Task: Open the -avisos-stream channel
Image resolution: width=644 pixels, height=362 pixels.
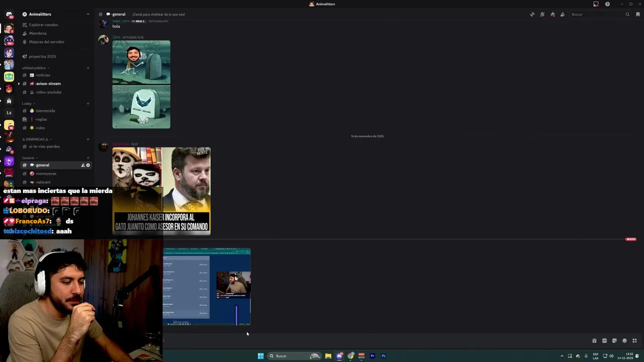Action: (x=48, y=83)
